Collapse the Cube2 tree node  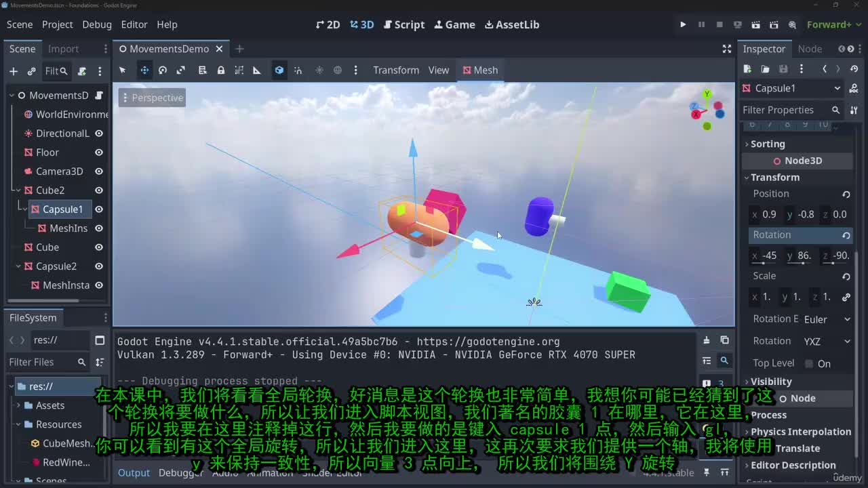18,190
